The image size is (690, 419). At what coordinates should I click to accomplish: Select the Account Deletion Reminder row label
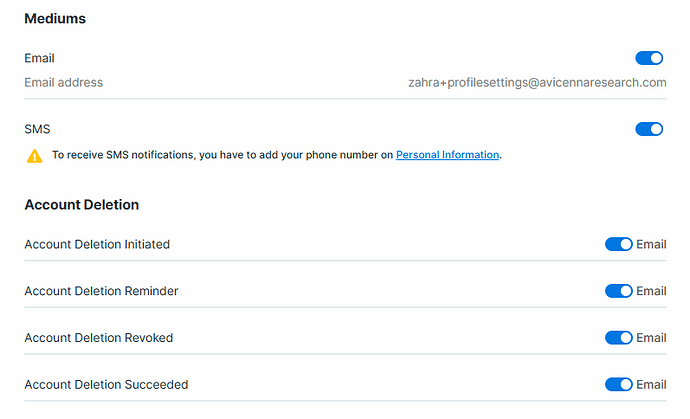tap(101, 291)
